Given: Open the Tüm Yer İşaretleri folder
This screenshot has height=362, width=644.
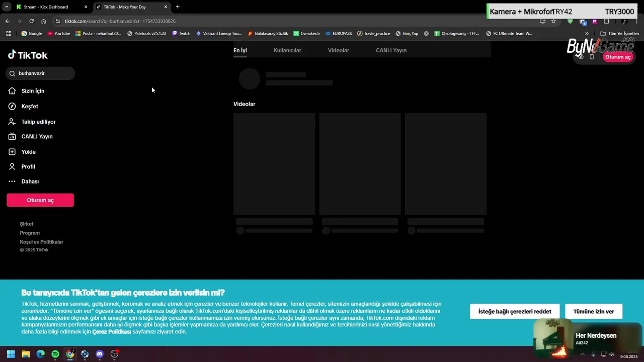Looking at the screenshot, I should coord(619,34).
